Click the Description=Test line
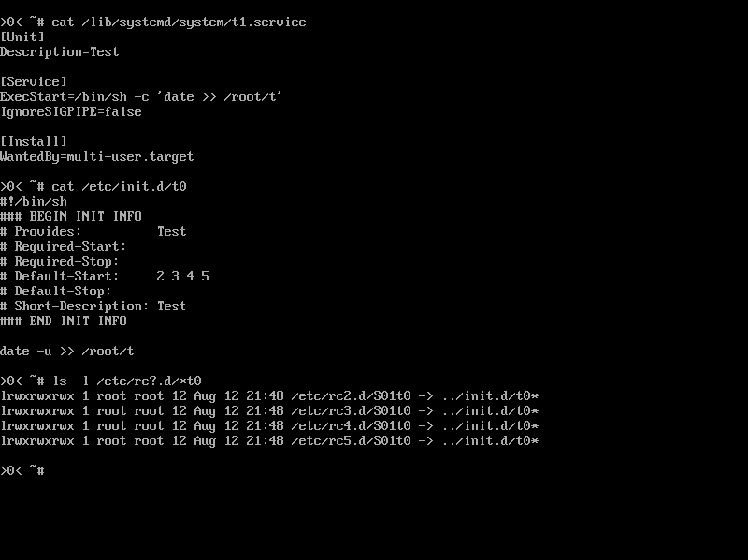 tap(60, 52)
